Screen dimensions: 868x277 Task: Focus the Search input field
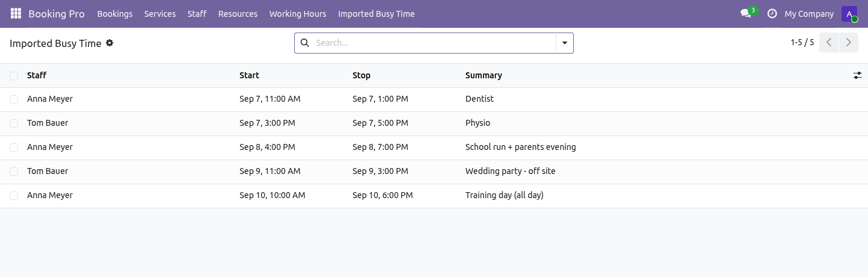tap(434, 43)
